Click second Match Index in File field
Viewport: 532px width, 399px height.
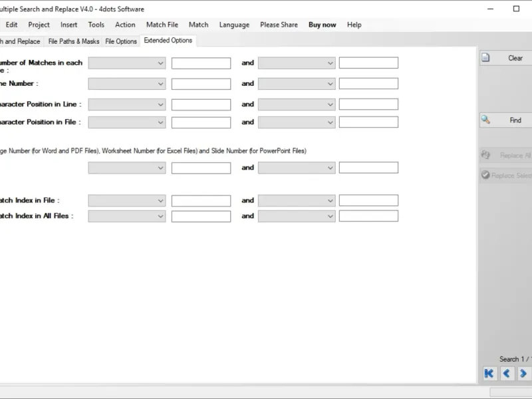[368, 200]
